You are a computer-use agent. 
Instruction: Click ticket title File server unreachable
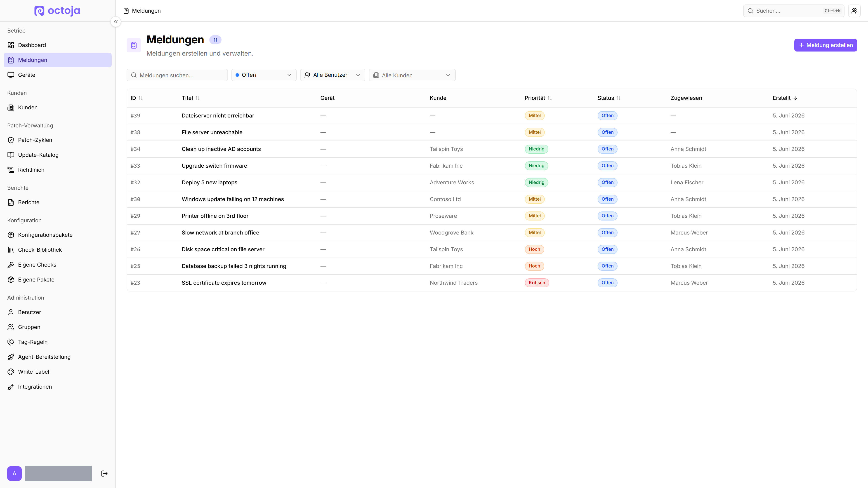[212, 132]
